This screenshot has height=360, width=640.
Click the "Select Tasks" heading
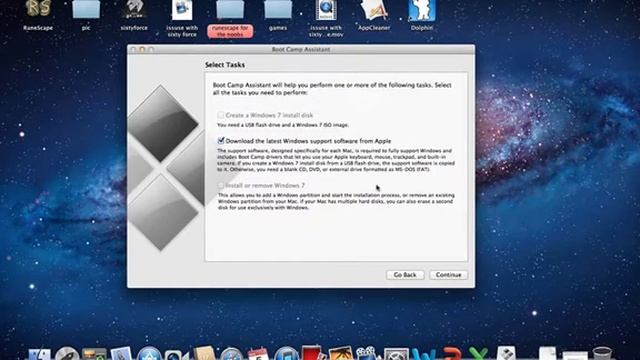click(x=225, y=65)
